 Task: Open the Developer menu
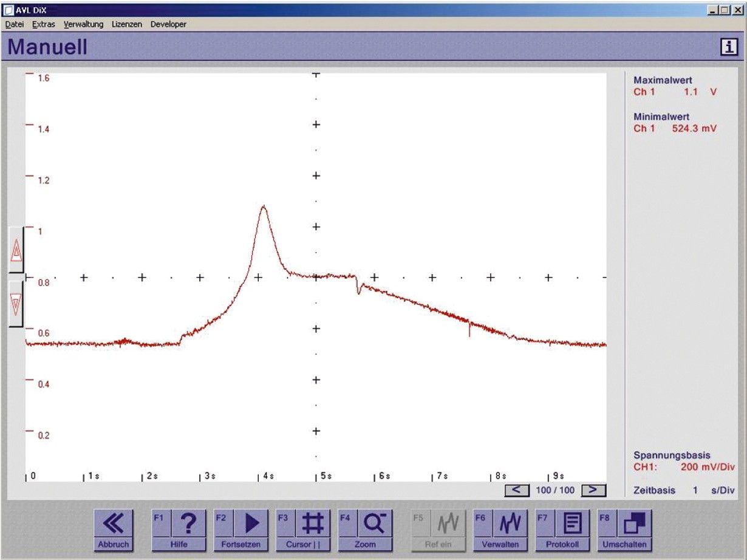click(x=168, y=24)
